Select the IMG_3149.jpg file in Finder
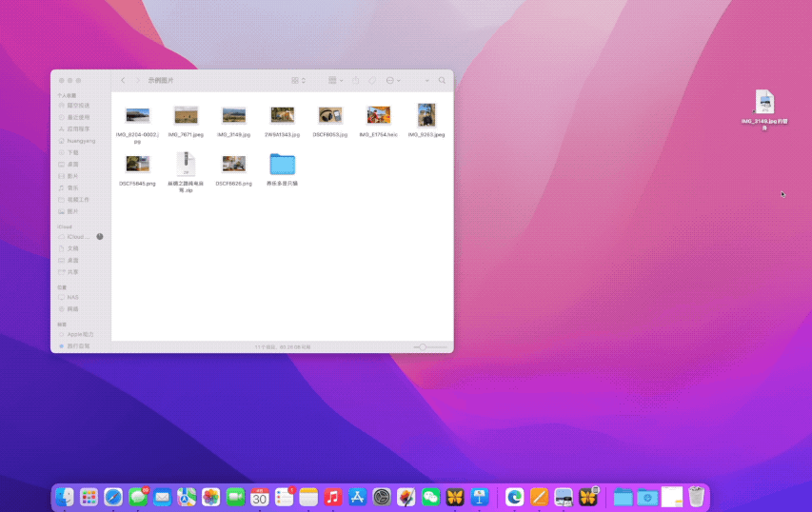 (233, 115)
